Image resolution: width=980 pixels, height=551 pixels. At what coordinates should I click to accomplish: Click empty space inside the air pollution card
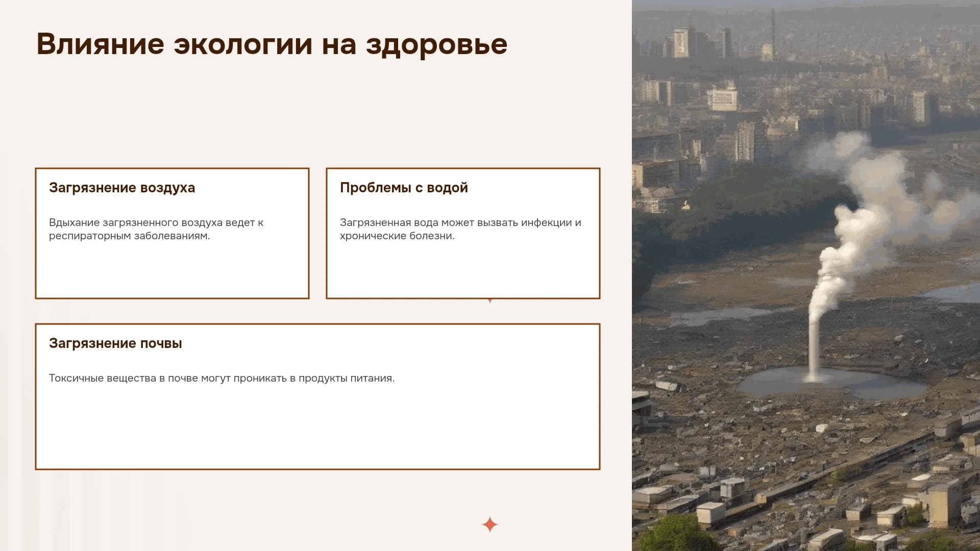click(x=172, y=270)
